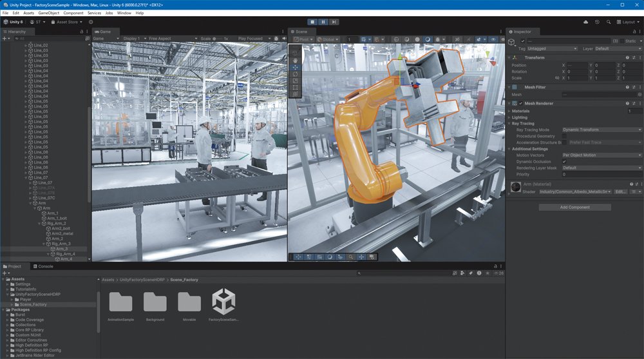This screenshot has height=359, width=644.
Task: Toggle Dynamic Occlusion checkbox
Action: [564, 162]
